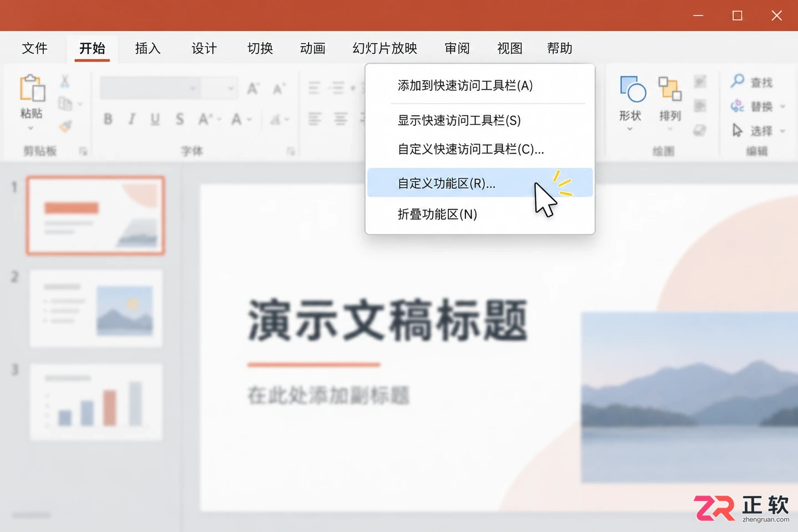Switch to the 切换 ribbon tab
This screenshot has height=532, width=798.
[260, 48]
